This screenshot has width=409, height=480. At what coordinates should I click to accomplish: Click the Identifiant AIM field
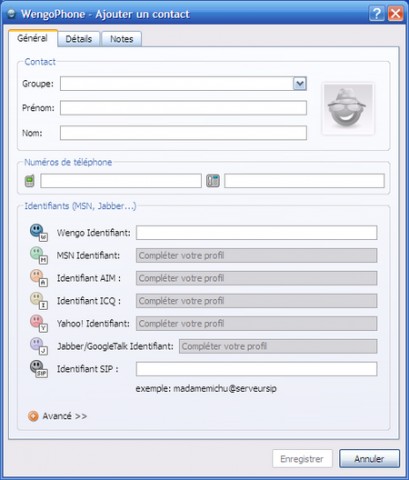point(256,278)
